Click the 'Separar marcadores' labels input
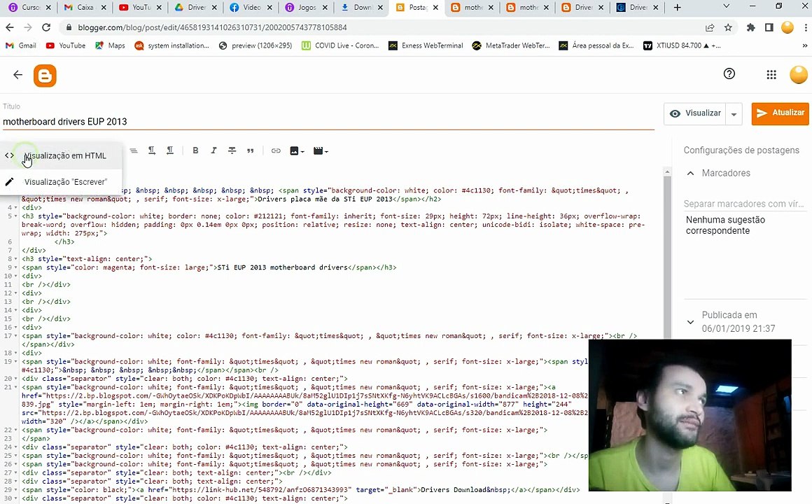The height and width of the screenshot is (504, 812). [x=743, y=204]
